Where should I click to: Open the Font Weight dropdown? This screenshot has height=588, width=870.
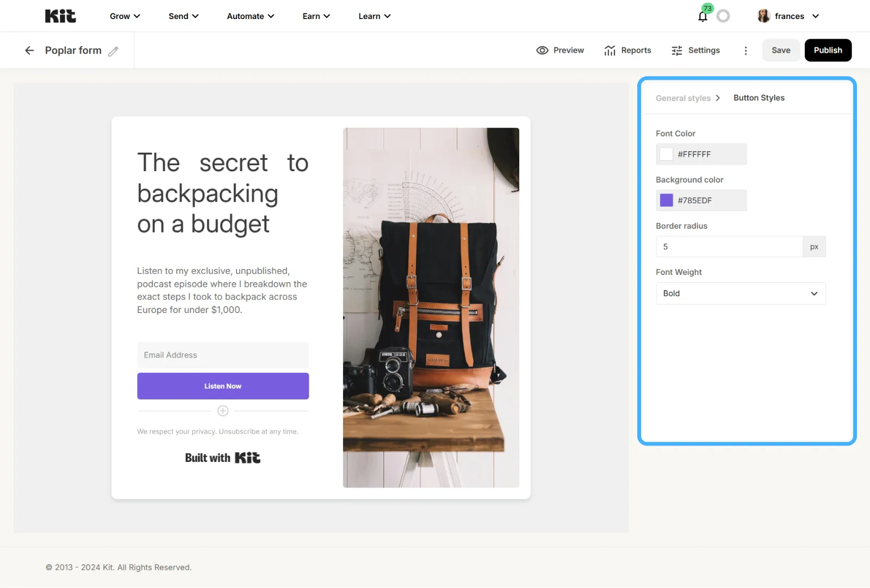[x=741, y=293]
